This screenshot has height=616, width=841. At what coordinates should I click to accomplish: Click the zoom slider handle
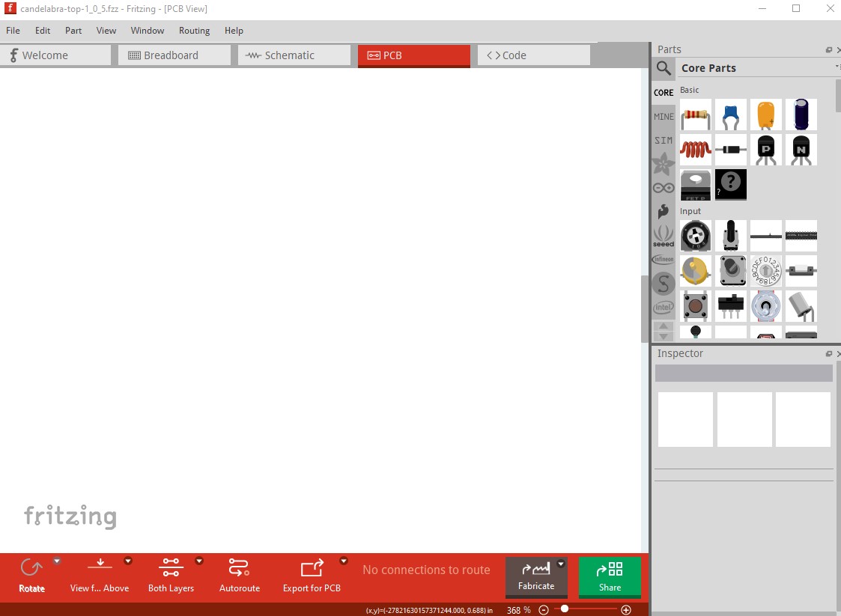pyautogui.click(x=564, y=609)
